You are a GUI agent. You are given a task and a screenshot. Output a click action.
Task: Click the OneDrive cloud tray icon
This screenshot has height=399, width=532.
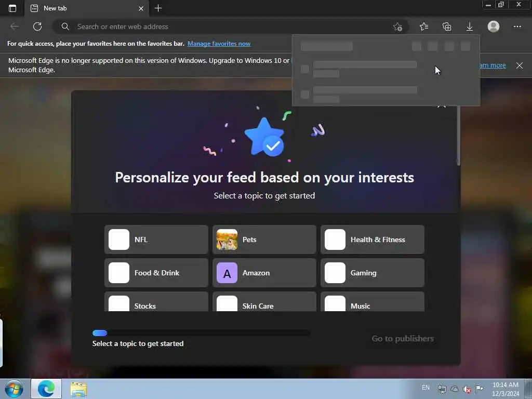(454, 389)
